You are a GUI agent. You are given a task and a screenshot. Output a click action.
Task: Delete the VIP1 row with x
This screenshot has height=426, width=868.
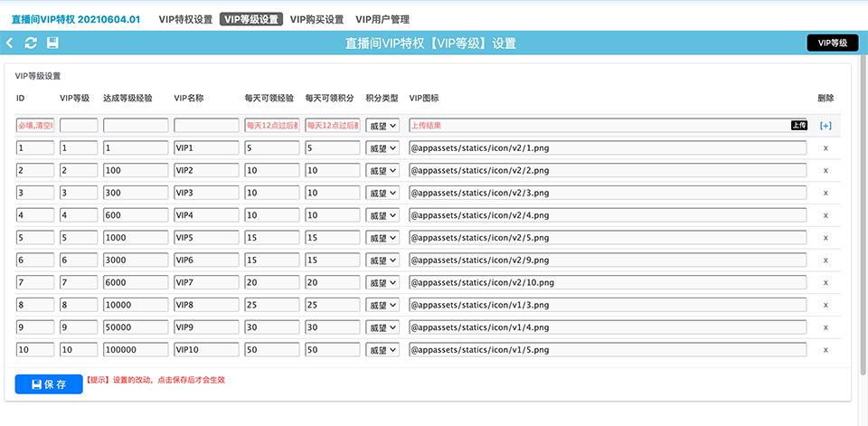coord(825,147)
